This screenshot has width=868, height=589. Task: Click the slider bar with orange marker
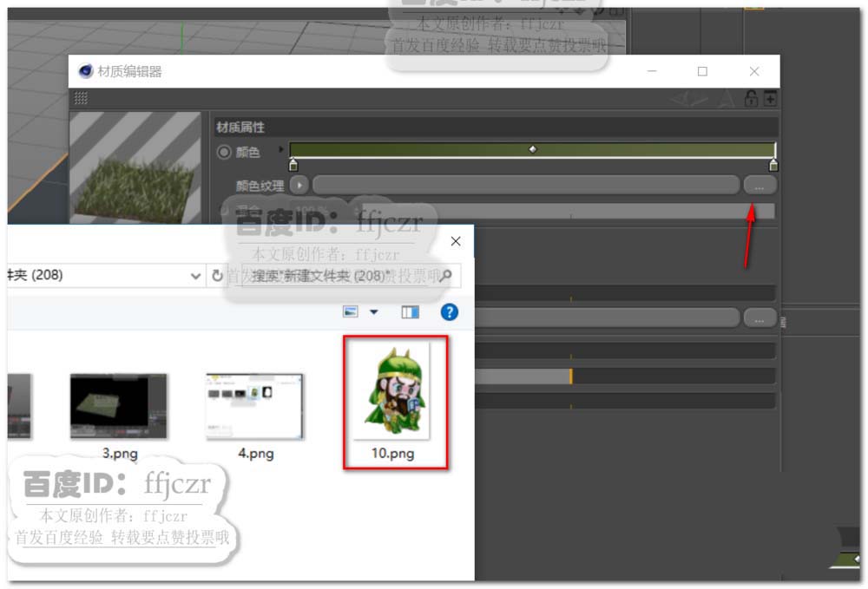[x=624, y=376]
